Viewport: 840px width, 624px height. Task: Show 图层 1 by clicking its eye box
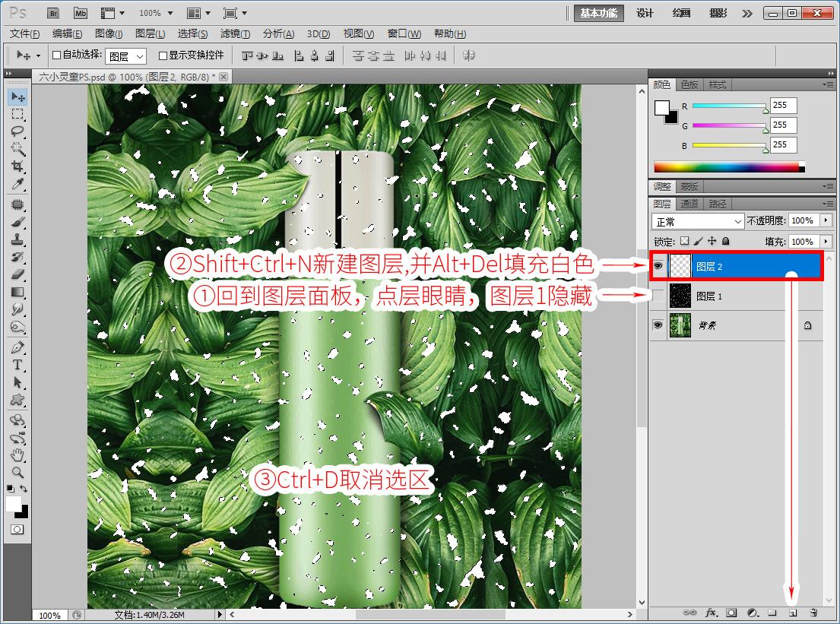click(x=658, y=296)
